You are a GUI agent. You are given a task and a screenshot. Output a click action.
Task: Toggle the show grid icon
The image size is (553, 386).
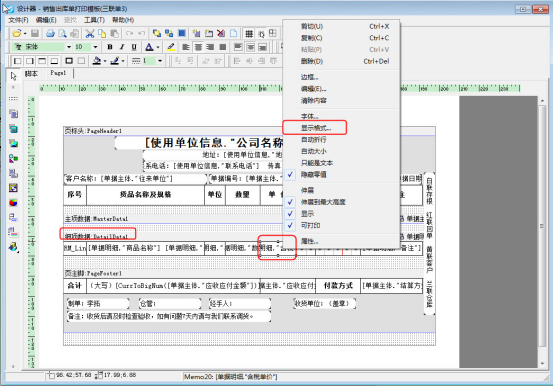pyautogui.click(x=249, y=34)
